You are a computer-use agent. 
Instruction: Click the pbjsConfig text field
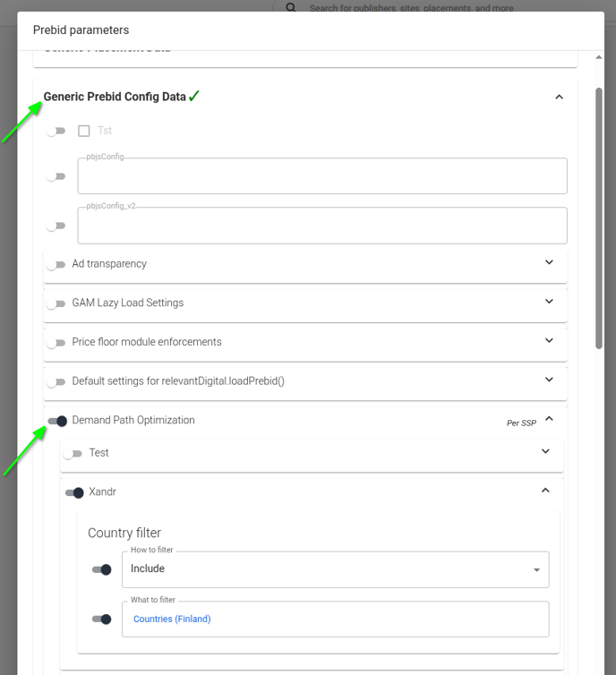[x=322, y=176]
